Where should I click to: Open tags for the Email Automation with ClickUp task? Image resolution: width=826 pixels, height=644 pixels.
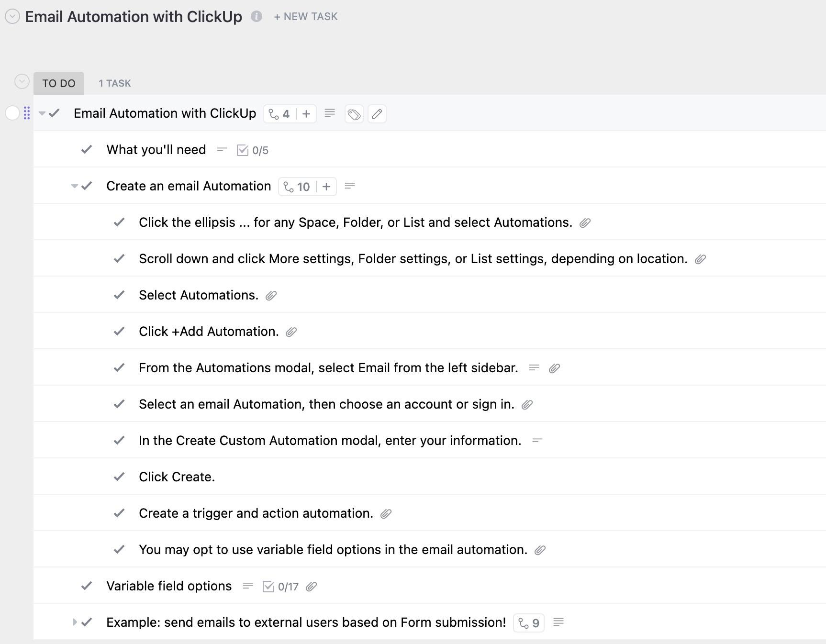354,114
